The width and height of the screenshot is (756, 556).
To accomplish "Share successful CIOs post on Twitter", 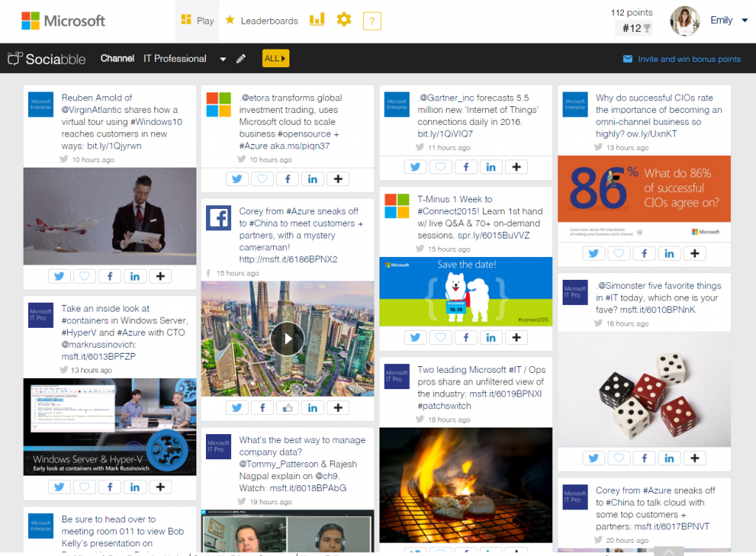I will point(594,253).
